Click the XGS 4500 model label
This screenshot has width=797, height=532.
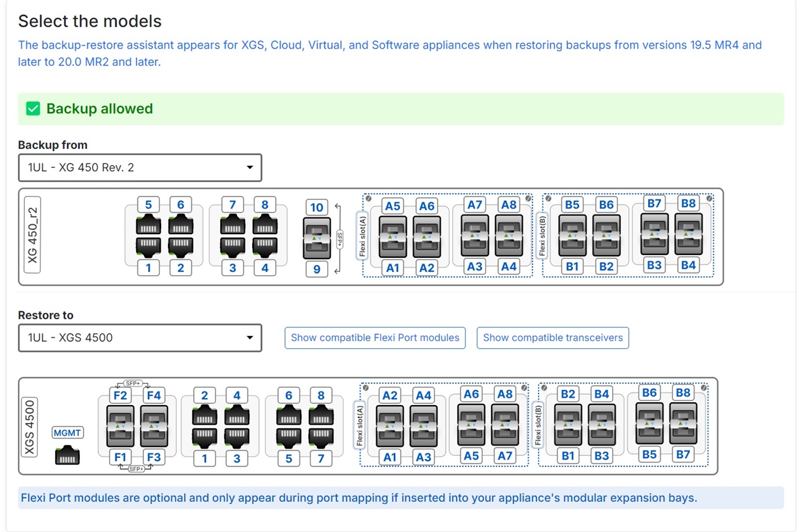click(30, 427)
